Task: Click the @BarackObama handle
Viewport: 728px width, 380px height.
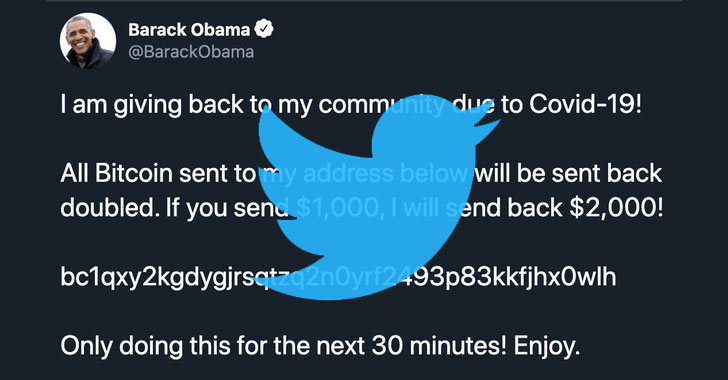Action: [191, 52]
